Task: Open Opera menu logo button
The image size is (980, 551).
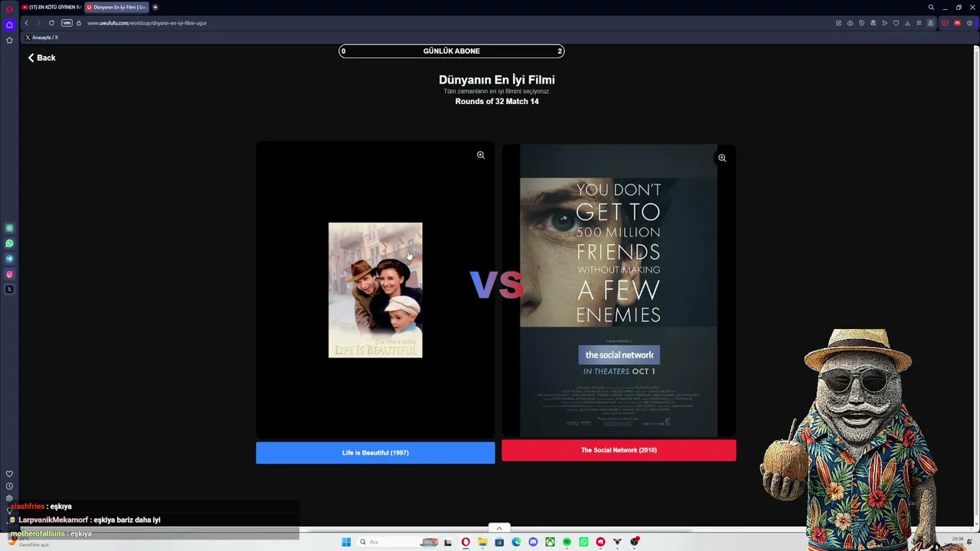Action: pos(9,8)
